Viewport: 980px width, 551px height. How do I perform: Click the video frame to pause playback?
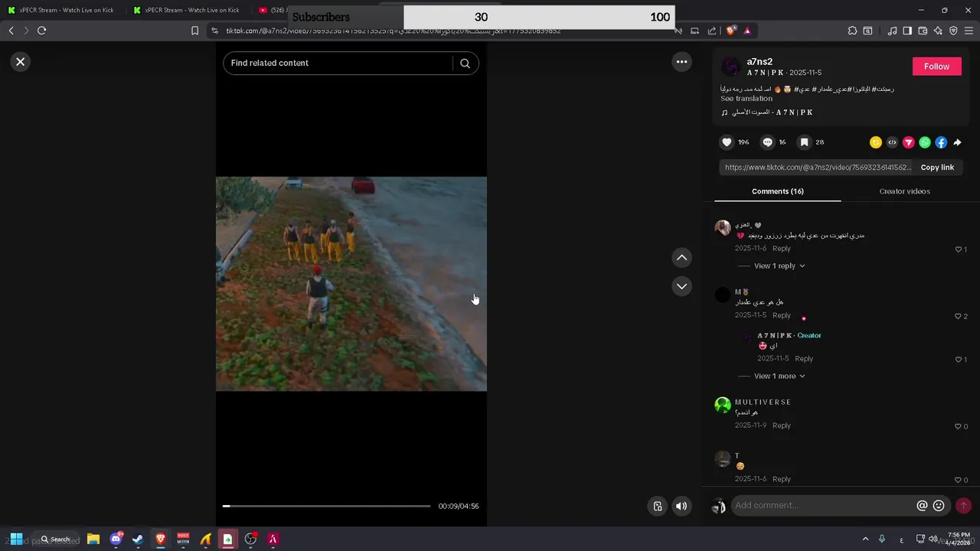(351, 284)
